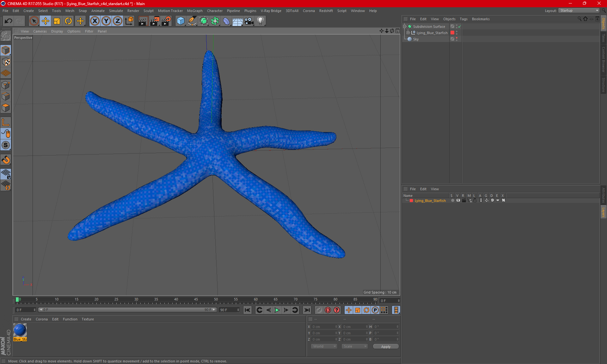Toggle X axis lock
The height and width of the screenshot is (364, 607).
(95, 21)
